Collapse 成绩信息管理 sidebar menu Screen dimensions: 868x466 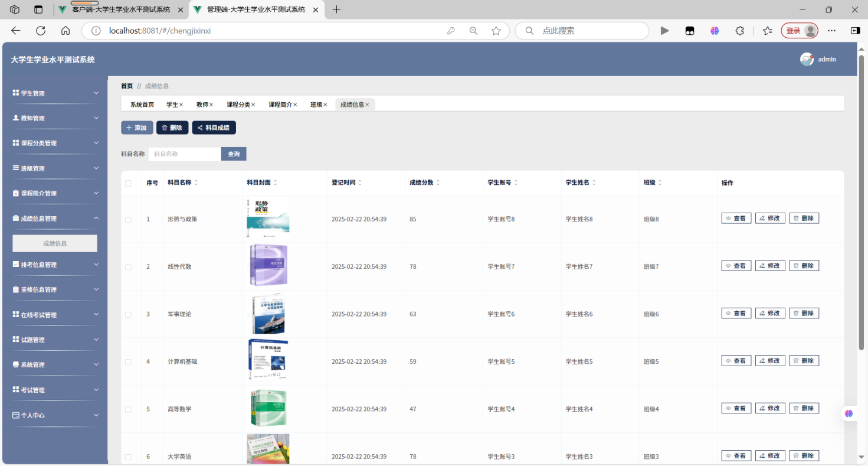tap(55, 219)
